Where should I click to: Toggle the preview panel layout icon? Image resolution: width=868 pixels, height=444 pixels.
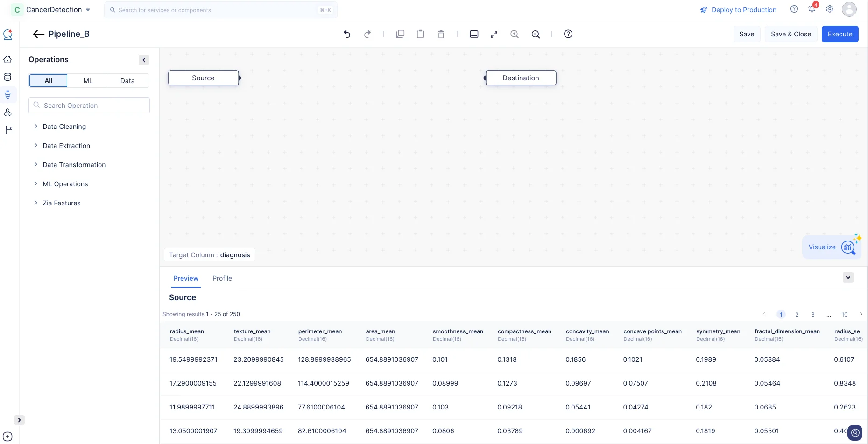(x=474, y=34)
